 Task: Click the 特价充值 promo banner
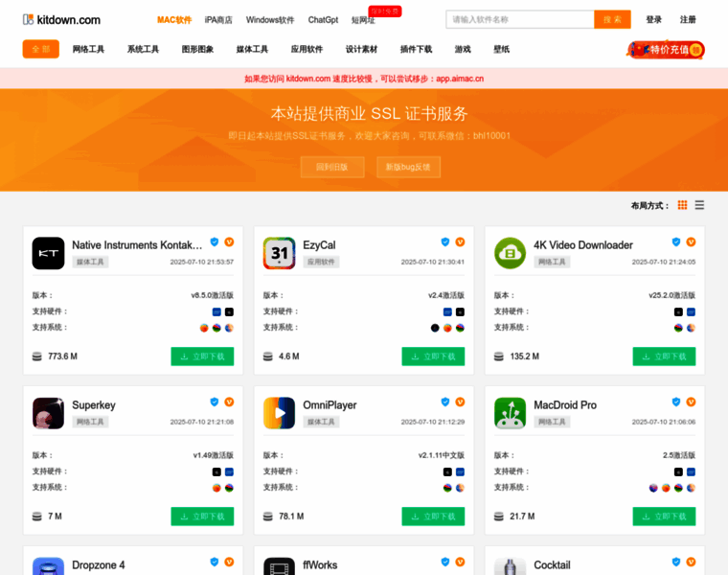(x=667, y=50)
